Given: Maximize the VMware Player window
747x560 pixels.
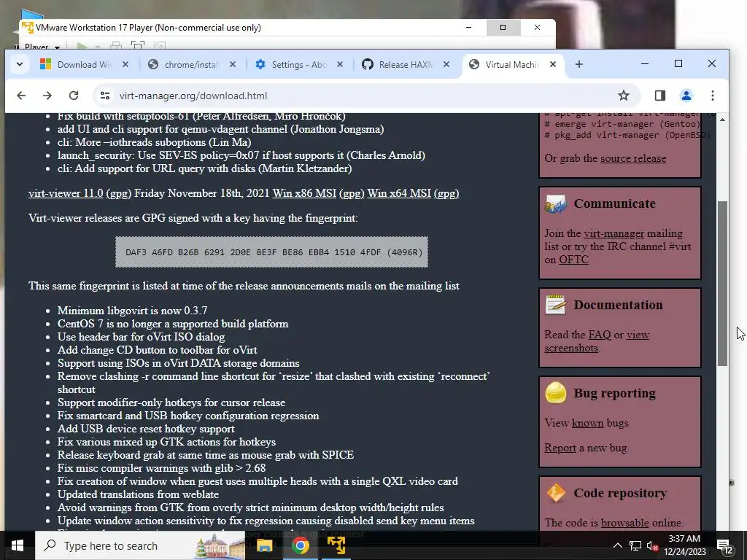Looking at the screenshot, I should (x=503, y=28).
